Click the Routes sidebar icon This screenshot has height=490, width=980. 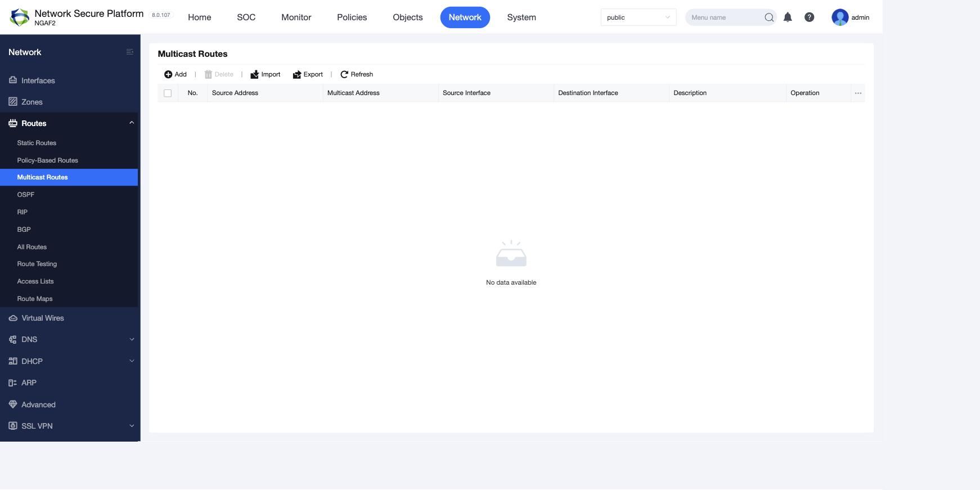(x=13, y=123)
